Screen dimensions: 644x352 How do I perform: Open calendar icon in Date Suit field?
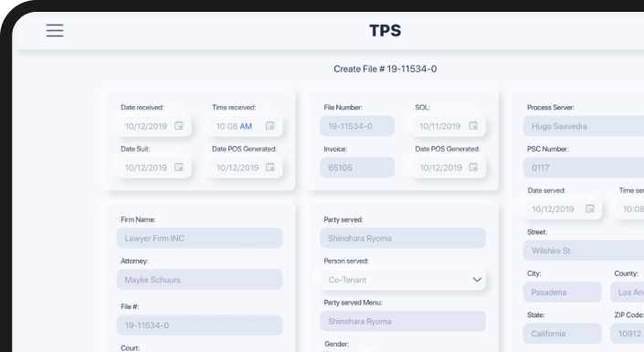coord(179,167)
